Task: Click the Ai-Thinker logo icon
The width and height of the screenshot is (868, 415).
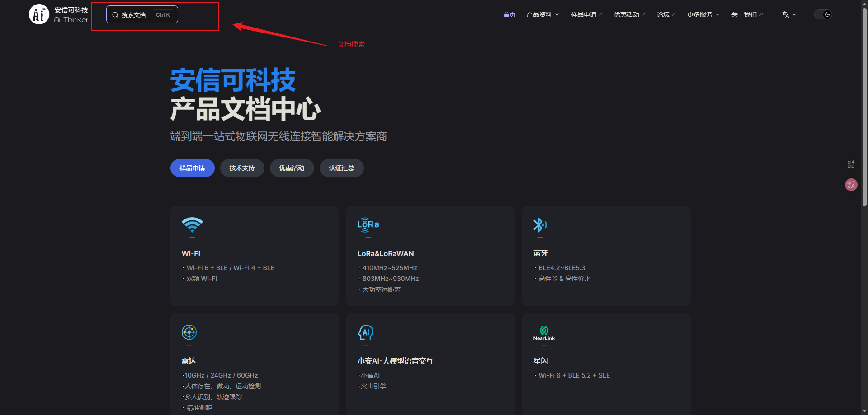Action: [x=39, y=14]
